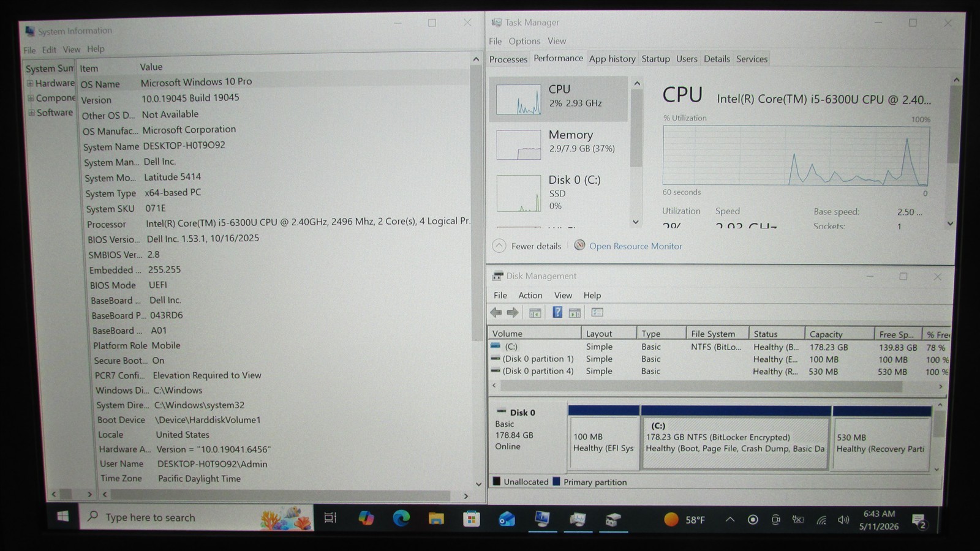Switch to the Users tab
This screenshot has height=551, width=980.
(687, 59)
